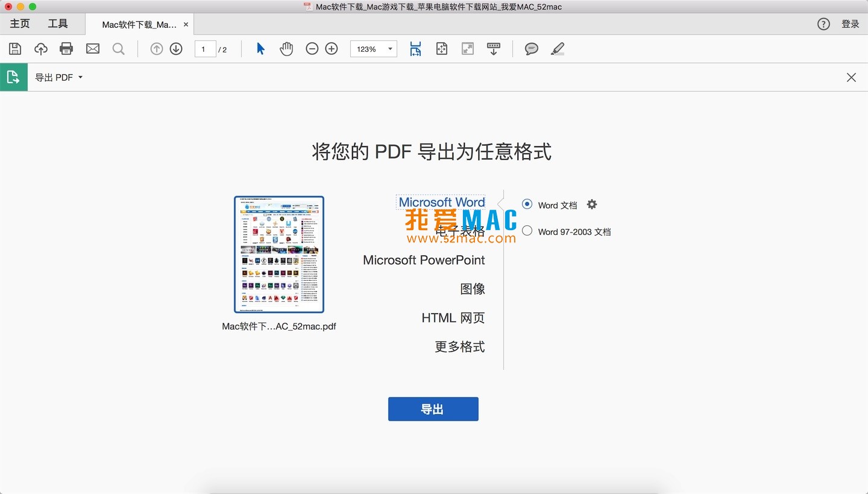Viewport: 868px width, 494px height.
Task: Click the blue 导出 button
Action: click(x=433, y=409)
